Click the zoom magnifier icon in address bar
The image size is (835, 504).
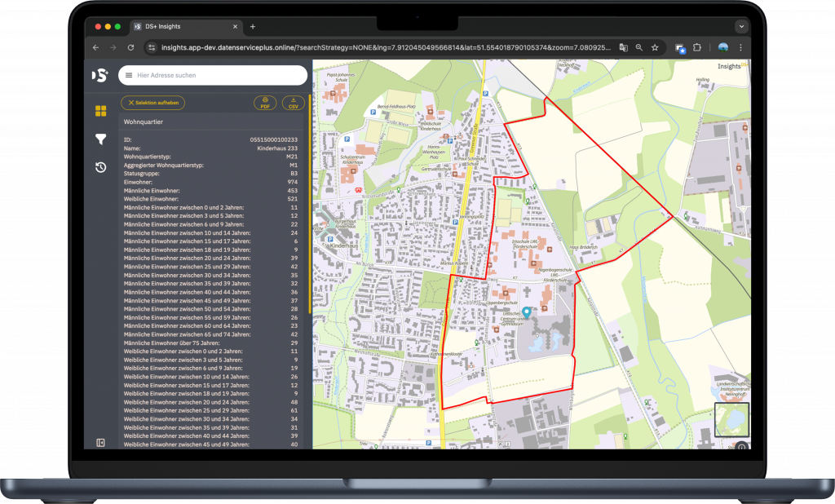(639, 47)
